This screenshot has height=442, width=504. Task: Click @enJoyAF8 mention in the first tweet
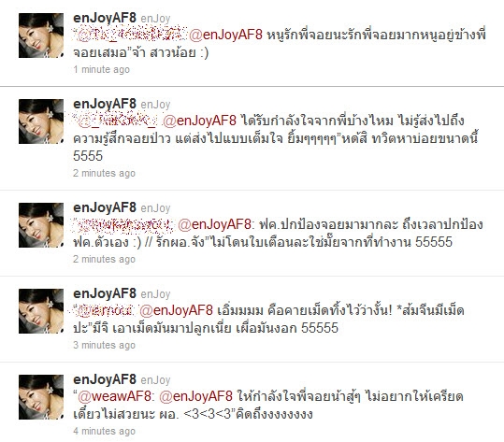225,35
